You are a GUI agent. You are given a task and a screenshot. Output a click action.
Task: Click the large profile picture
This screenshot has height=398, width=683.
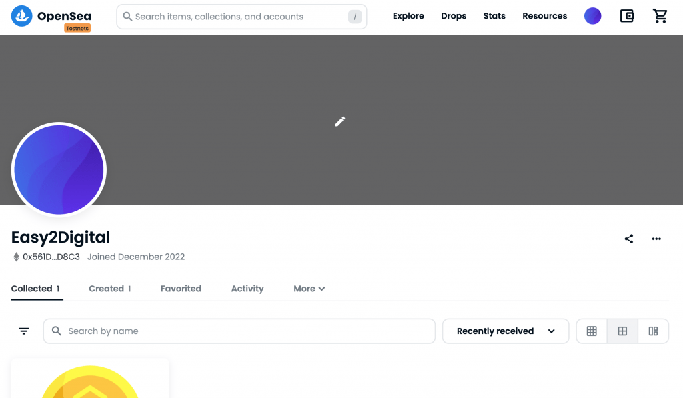pyautogui.click(x=59, y=169)
